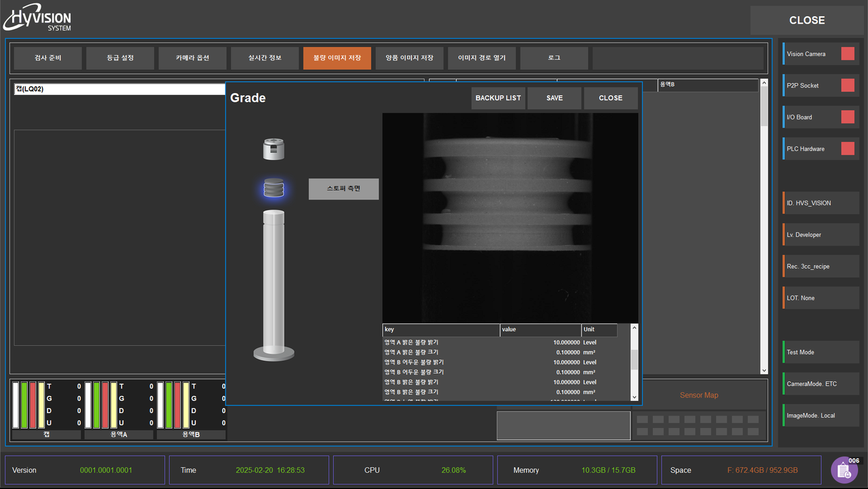Click SAVE in the Grade dialog
Viewport: 868px width, 489px height.
click(554, 98)
